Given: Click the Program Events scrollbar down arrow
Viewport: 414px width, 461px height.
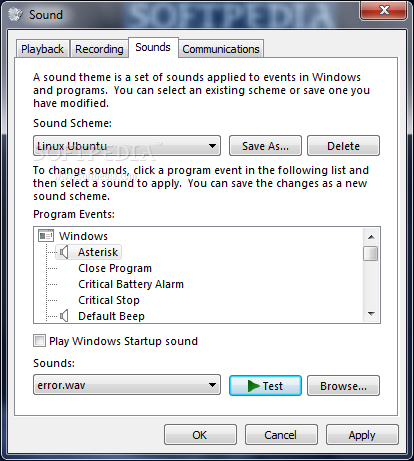Looking at the screenshot, I should [371, 313].
